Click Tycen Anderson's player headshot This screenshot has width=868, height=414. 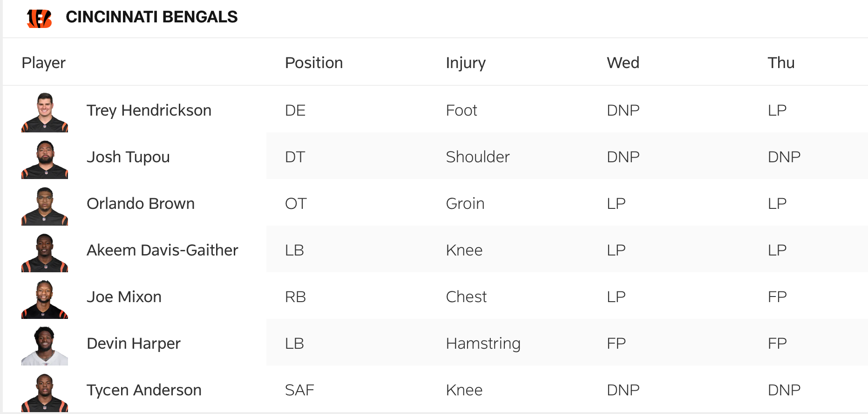(x=45, y=392)
